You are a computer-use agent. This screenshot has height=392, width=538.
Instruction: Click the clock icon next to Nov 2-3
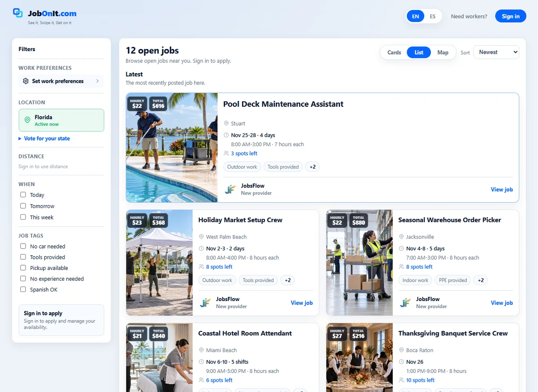click(201, 248)
